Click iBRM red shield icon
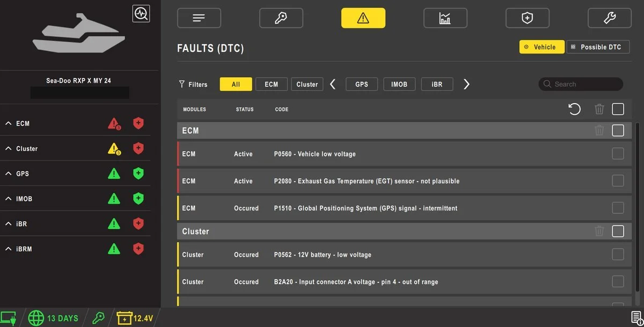Screen dimensions: 644x327 pos(138,249)
